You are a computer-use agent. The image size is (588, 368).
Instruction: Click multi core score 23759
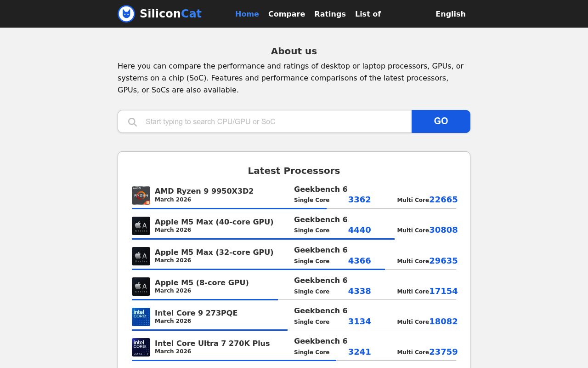point(443,352)
